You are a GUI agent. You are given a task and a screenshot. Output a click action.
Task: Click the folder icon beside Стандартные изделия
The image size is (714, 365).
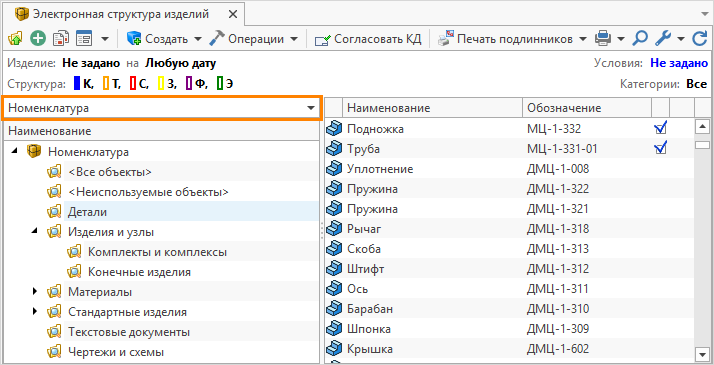(x=54, y=312)
